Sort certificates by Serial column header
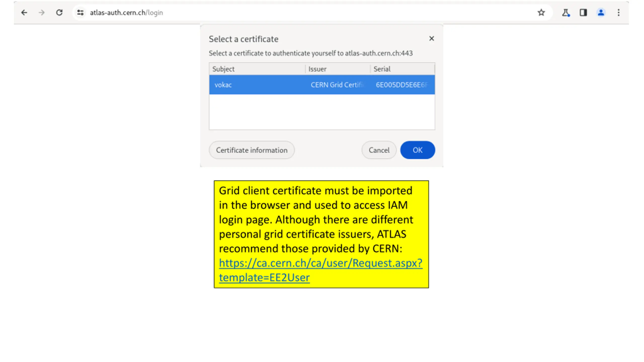Screen dimensions: 644x362 (403, 69)
